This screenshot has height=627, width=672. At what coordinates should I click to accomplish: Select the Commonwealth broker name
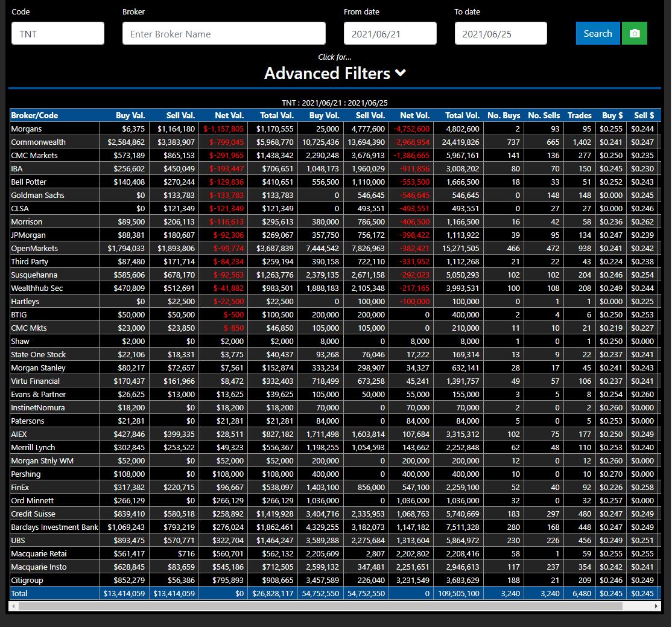tap(38, 142)
